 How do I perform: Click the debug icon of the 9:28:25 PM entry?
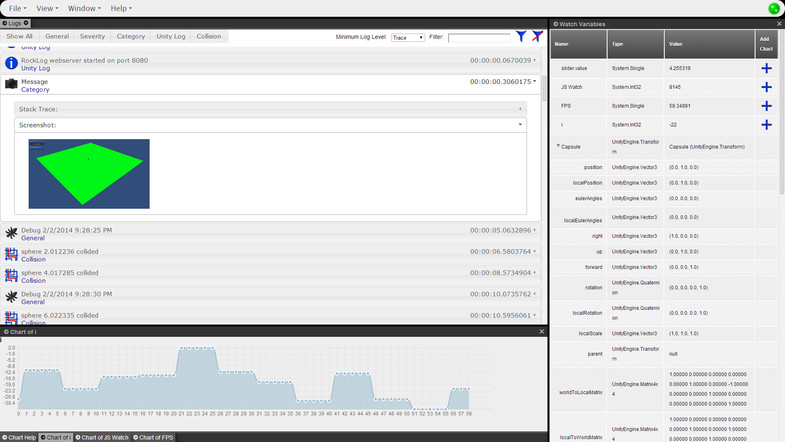(x=11, y=233)
